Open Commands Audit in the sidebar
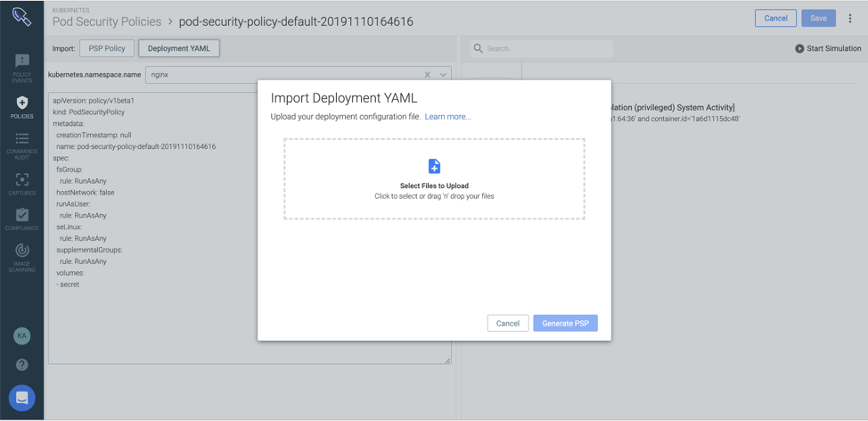Viewport: 868px width, 421px height. 21,145
